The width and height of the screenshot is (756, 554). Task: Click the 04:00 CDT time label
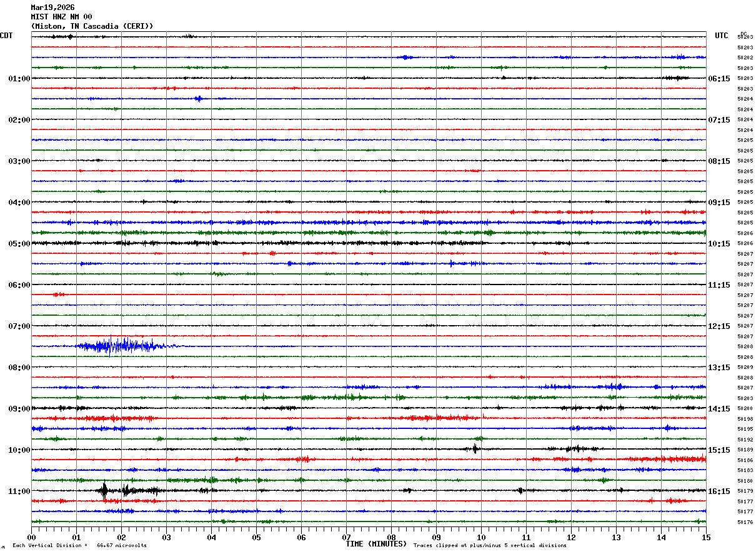pos(19,203)
